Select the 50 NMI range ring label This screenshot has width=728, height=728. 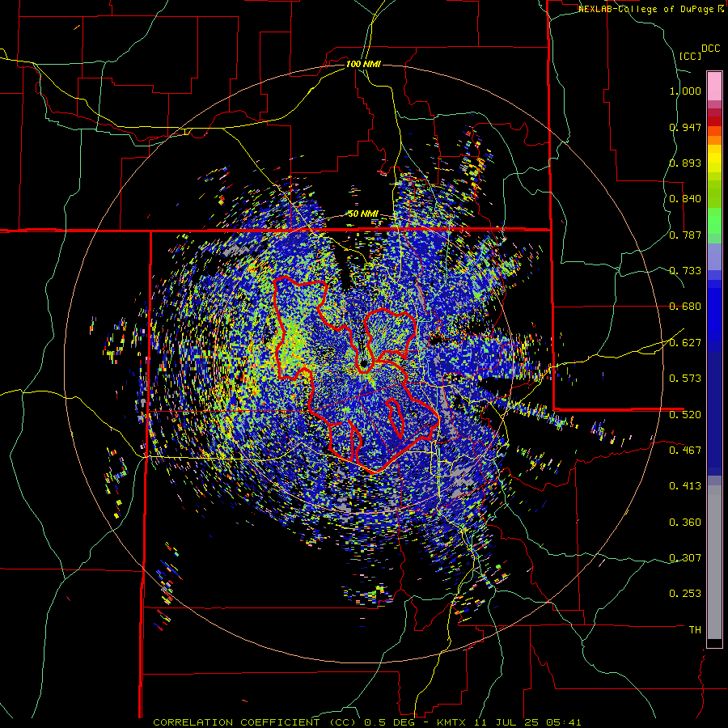(363, 214)
